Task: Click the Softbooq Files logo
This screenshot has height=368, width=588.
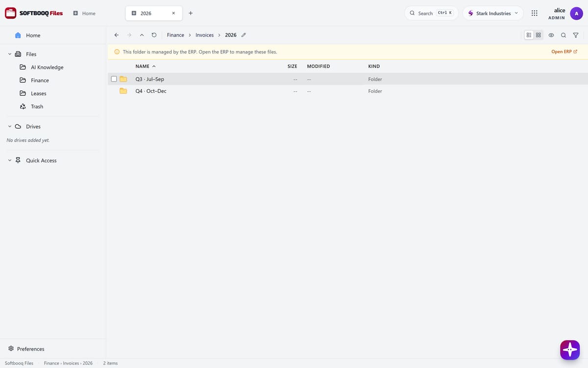Action: coord(34,13)
